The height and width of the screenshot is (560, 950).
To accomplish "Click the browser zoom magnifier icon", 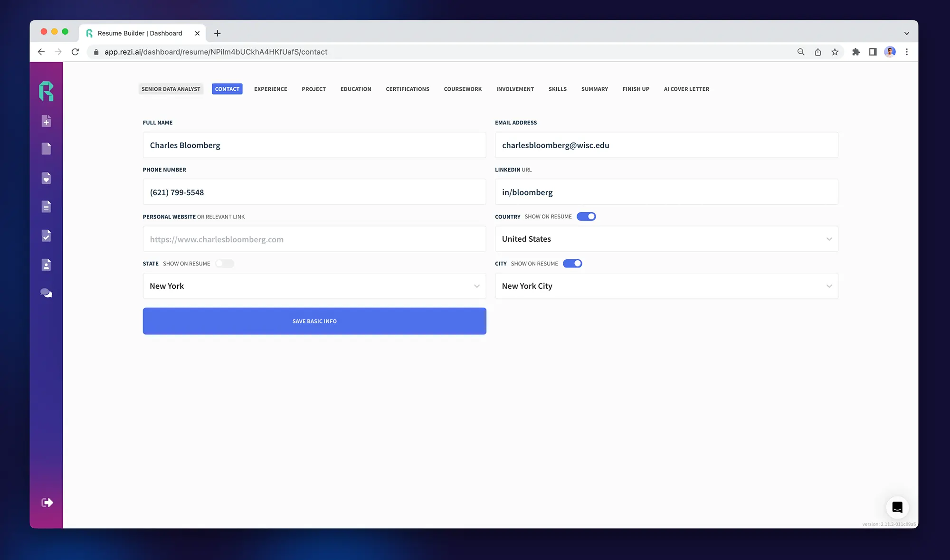I will click(x=801, y=52).
